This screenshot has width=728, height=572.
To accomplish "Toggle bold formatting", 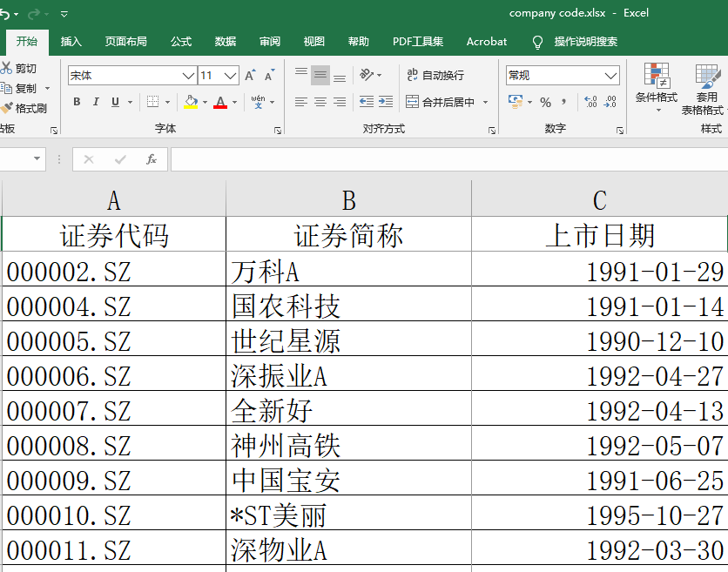I will tap(77, 103).
